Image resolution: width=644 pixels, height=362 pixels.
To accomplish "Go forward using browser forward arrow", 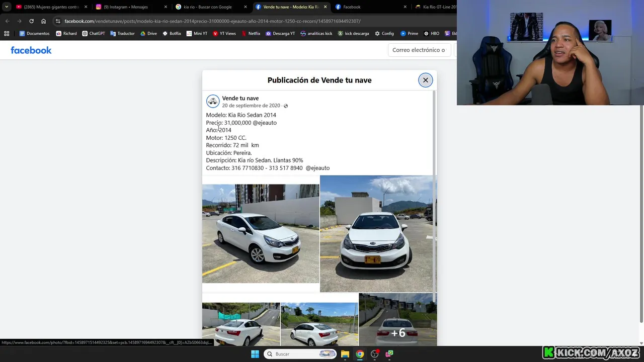I will point(19,21).
